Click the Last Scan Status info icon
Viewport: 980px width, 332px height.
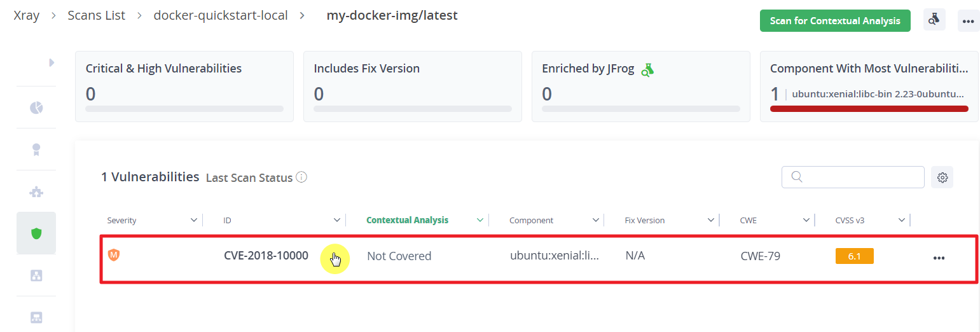[x=301, y=177]
